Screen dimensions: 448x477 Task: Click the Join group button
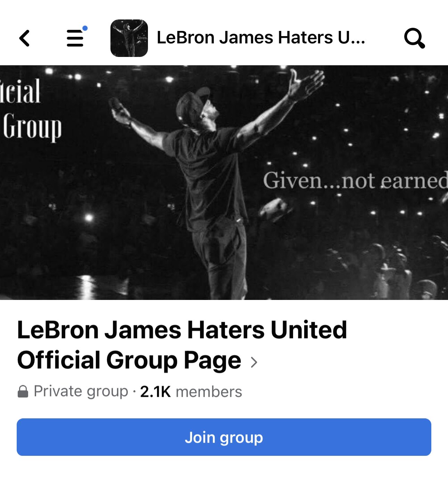pyautogui.click(x=224, y=437)
